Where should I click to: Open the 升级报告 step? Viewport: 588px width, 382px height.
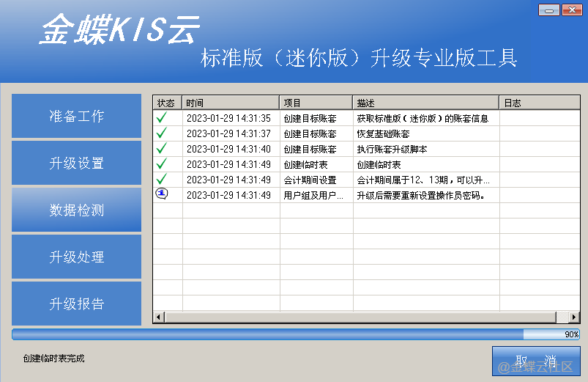76,304
